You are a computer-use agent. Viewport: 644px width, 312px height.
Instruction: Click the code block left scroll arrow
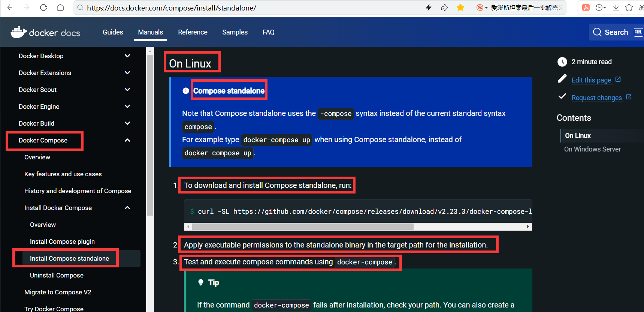click(188, 226)
